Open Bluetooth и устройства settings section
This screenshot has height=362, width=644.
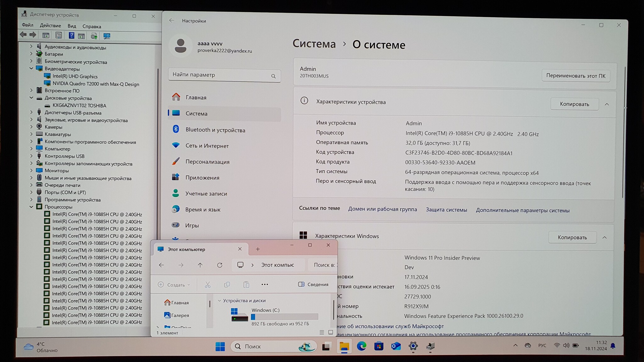(215, 130)
